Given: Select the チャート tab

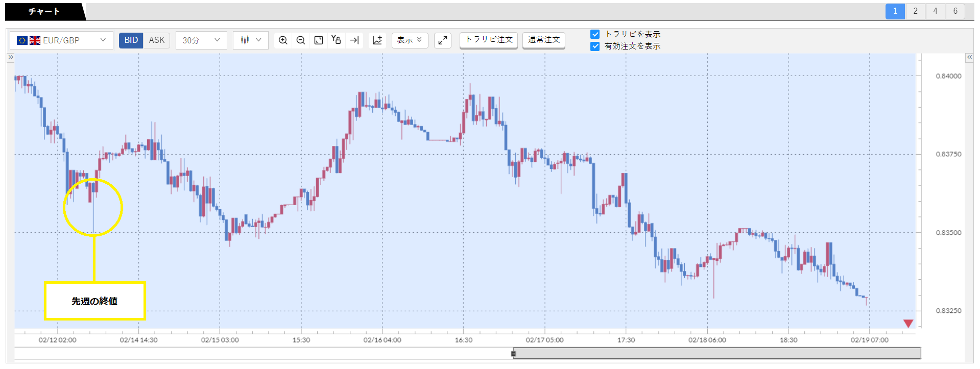Looking at the screenshot, I should click(x=44, y=11).
